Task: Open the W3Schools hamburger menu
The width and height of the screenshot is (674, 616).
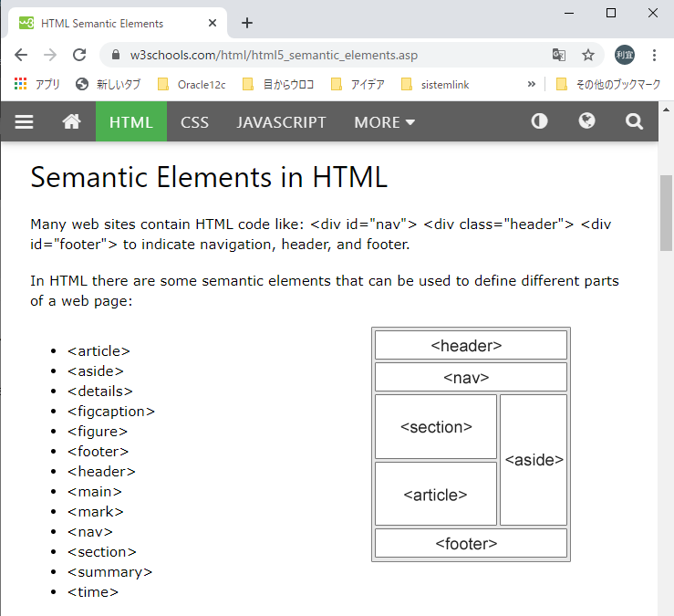Action: tap(24, 121)
